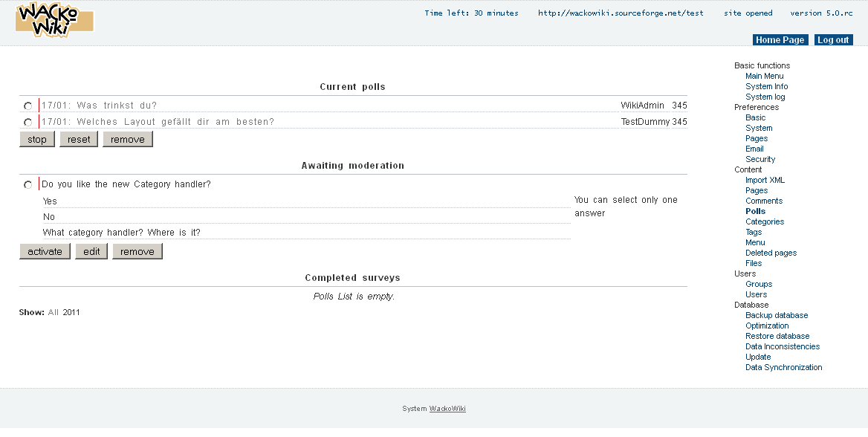Click the WackoWiki logo
The image size is (868, 437).
(54, 20)
